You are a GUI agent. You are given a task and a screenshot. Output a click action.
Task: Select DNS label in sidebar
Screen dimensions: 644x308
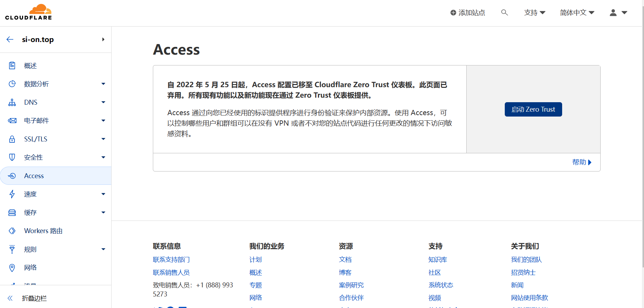31,102
